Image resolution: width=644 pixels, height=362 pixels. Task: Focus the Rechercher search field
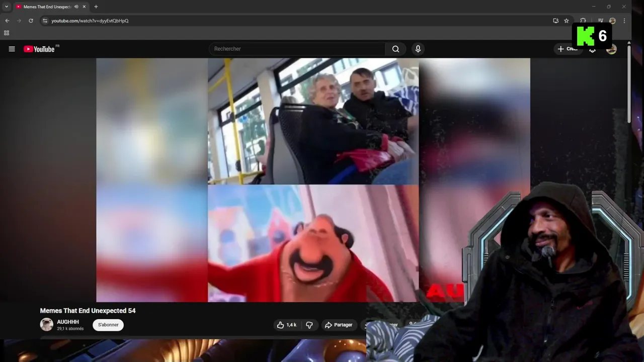pos(297,49)
